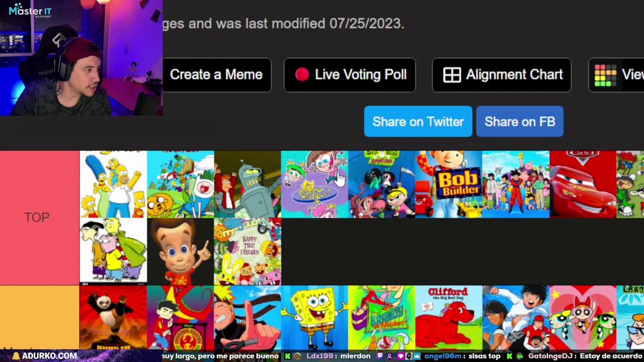Viewport: 644px width, 362px height.
Task: Click the red Live Voting Poll dot
Action: (302, 74)
